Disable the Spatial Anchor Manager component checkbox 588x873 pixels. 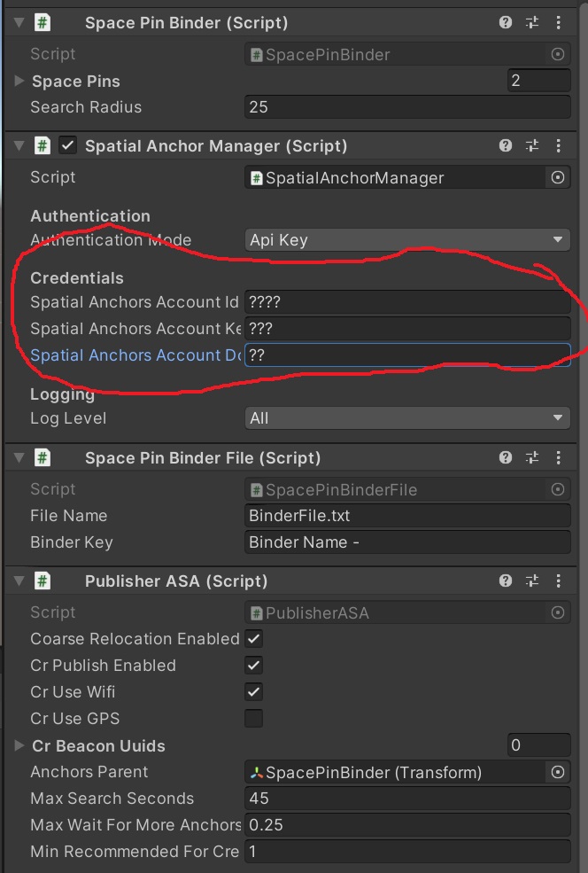[68, 145]
